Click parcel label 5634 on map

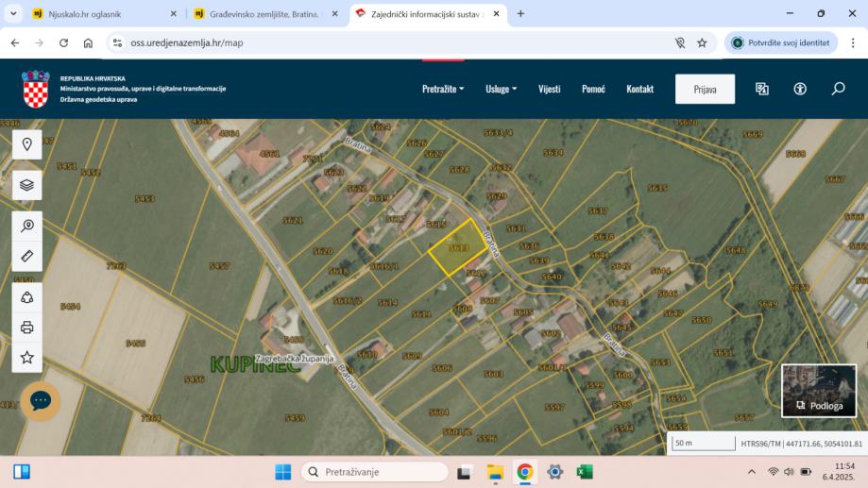click(x=553, y=152)
